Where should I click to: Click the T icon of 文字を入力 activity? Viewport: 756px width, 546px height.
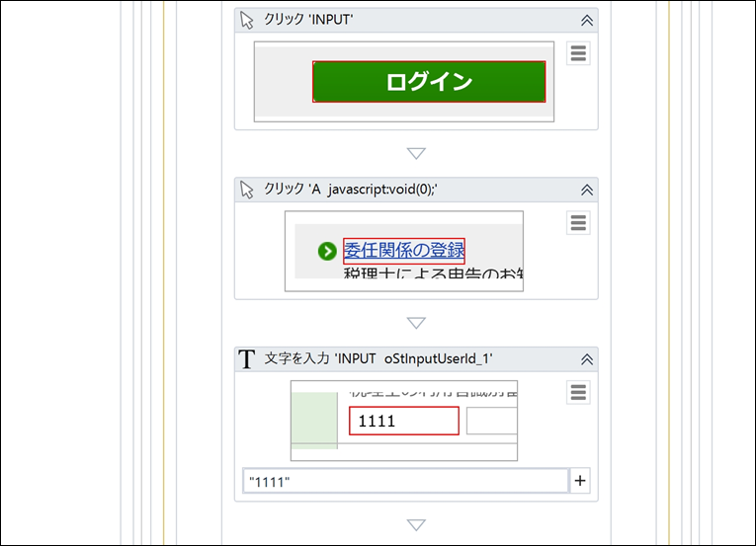click(246, 359)
